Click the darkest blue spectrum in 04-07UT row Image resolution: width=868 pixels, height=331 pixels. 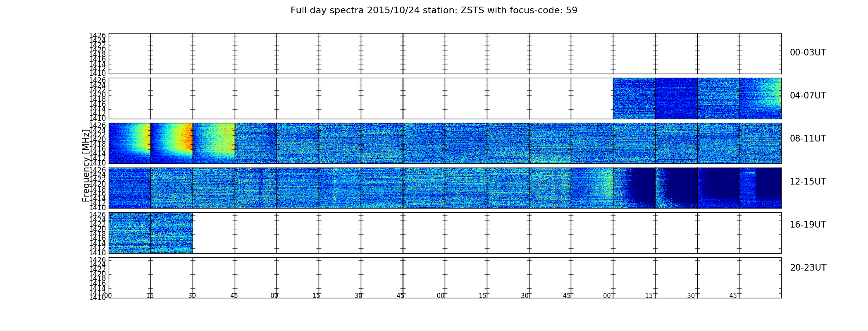point(676,98)
